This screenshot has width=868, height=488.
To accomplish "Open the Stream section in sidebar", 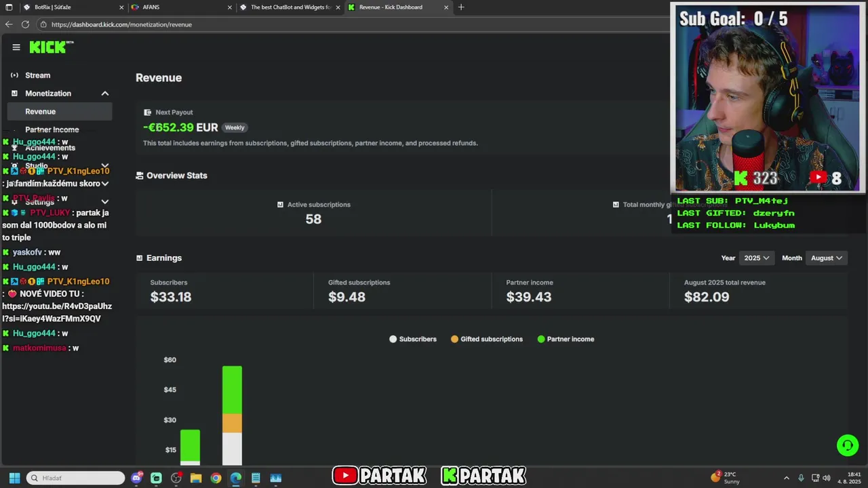I will pos(38,75).
